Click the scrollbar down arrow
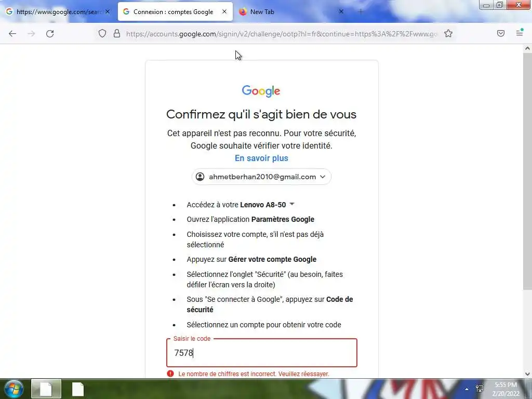 [527, 374]
